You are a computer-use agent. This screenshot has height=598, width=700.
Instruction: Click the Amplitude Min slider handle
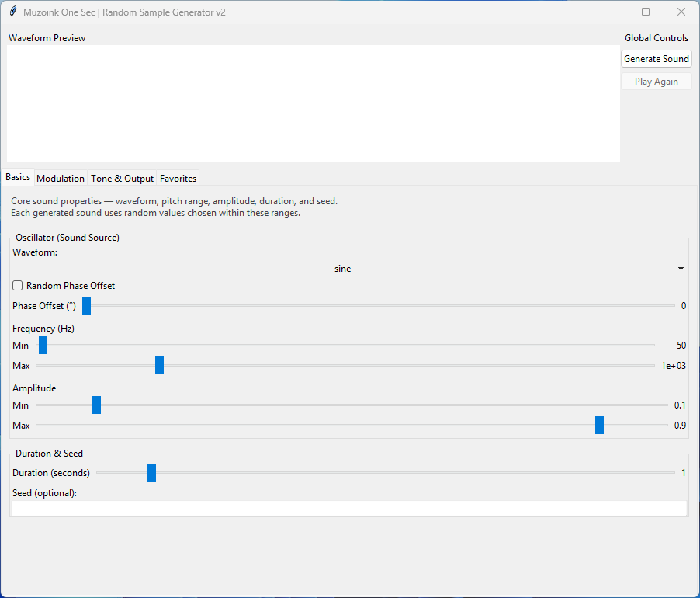(x=96, y=405)
